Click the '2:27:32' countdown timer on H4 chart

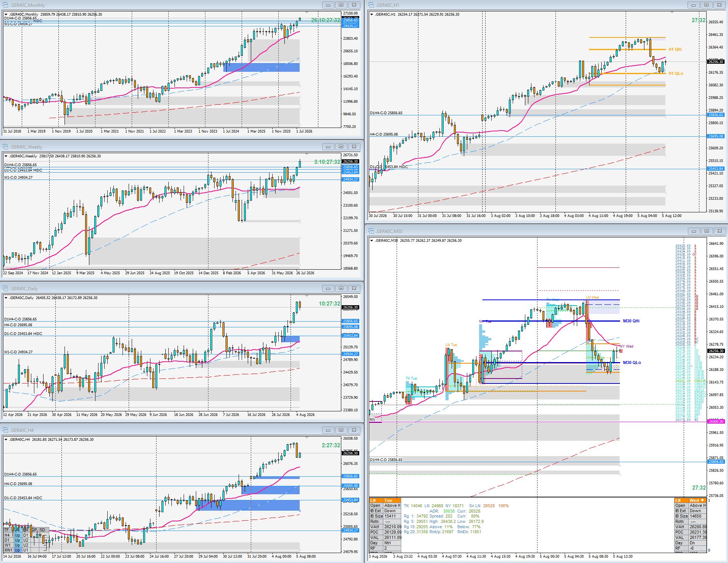coord(331,445)
